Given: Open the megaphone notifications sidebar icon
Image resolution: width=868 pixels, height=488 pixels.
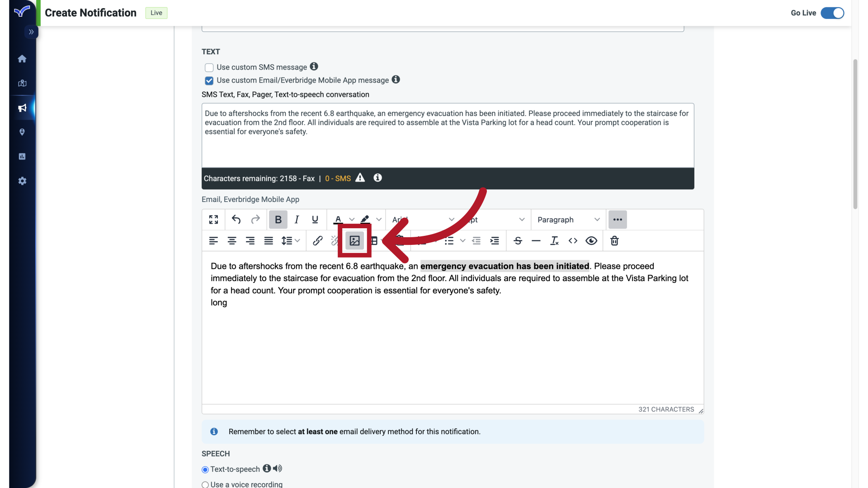Looking at the screenshot, I should pyautogui.click(x=22, y=108).
